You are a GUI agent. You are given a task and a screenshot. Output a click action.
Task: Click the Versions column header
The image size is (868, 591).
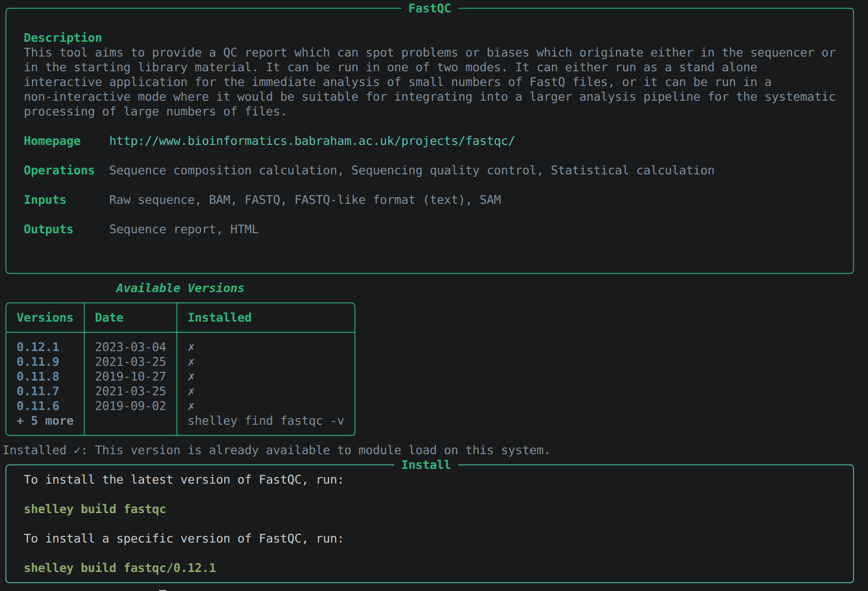point(45,318)
